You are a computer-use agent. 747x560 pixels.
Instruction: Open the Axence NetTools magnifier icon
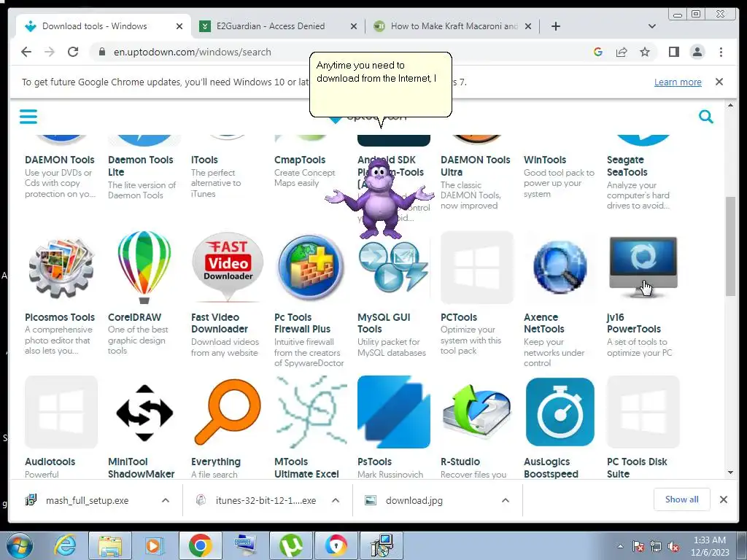pos(560,267)
